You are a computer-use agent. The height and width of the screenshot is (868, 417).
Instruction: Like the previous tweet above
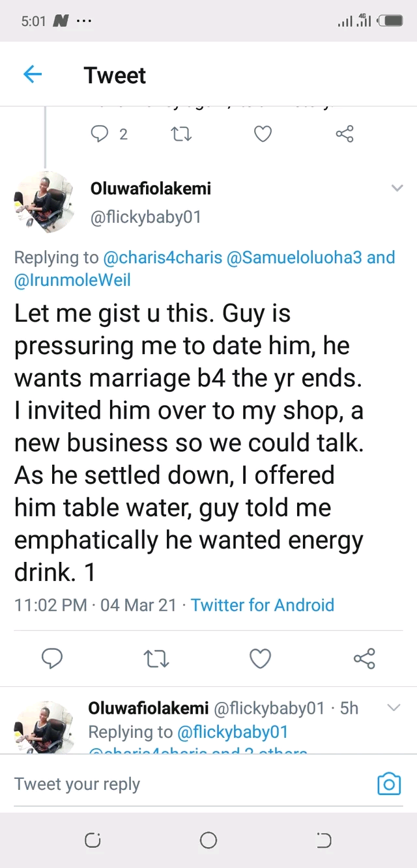coord(262,134)
